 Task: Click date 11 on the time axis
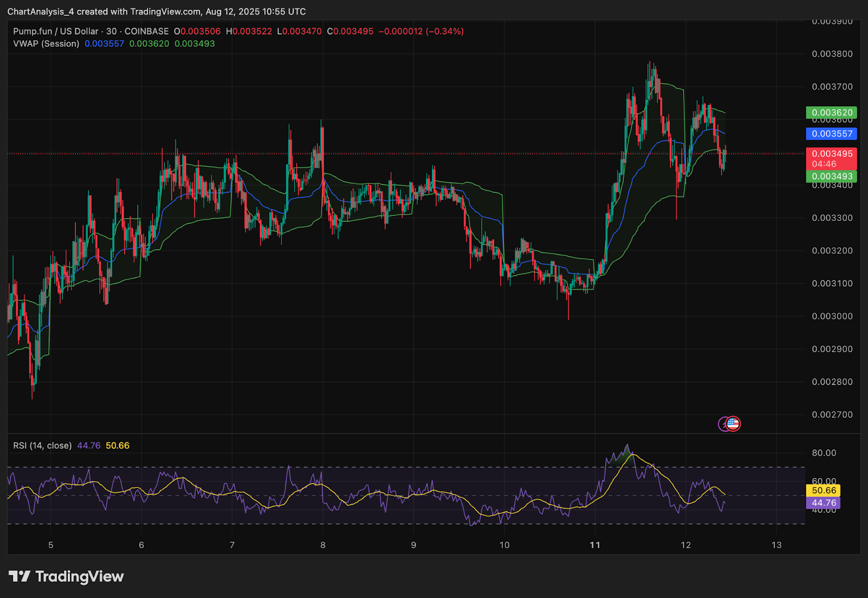[x=595, y=545]
